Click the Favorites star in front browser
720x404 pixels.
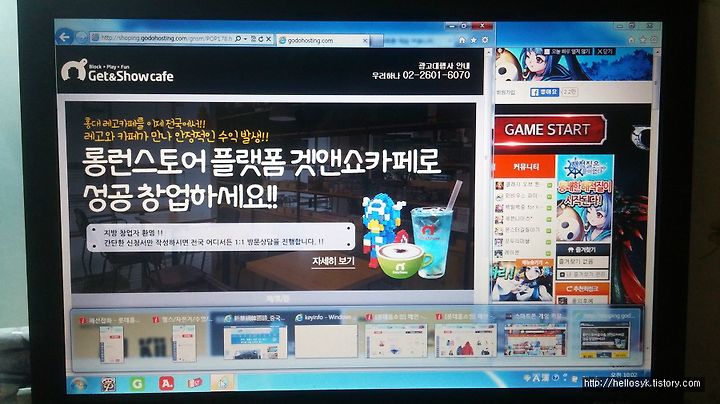pos(473,40)
